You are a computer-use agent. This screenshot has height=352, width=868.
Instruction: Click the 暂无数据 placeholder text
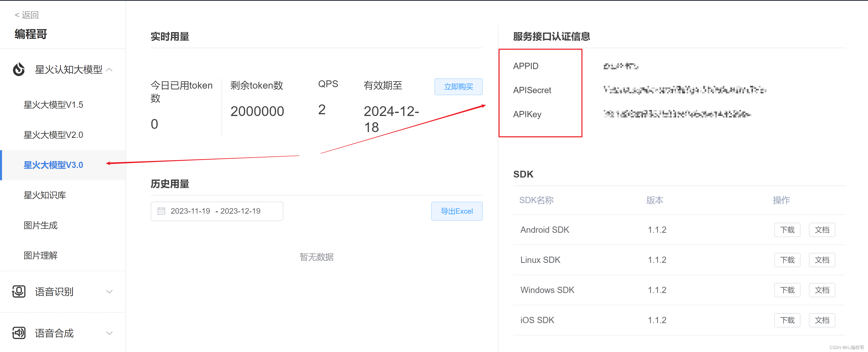[316, 257]
